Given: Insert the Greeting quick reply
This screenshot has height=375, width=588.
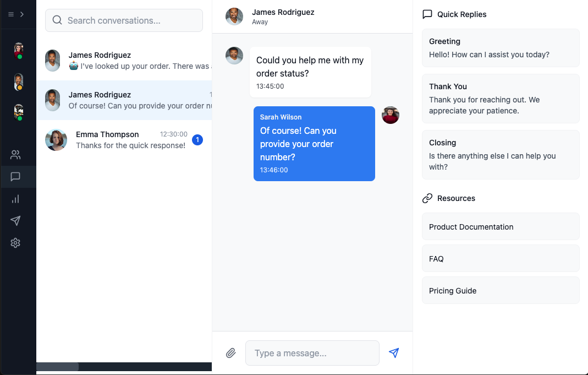Looking at the screenshot, I should tap(501, 48).
